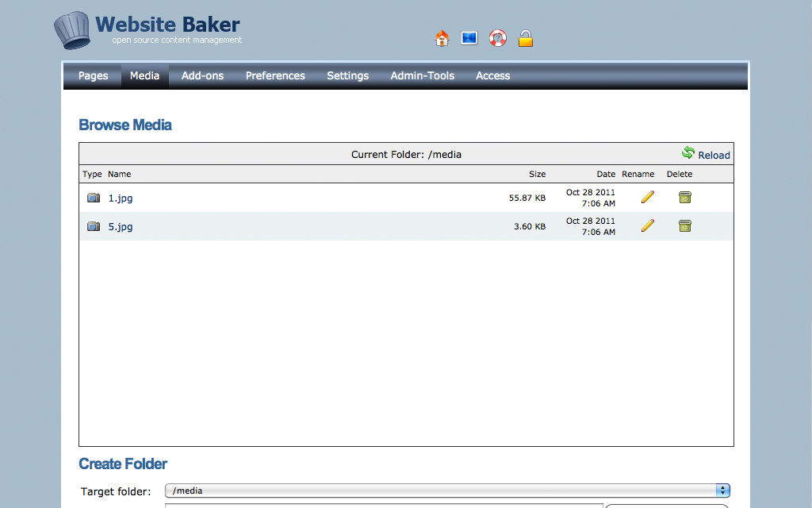The width and height of the screenshot is (812, 508).
Task: Delete 5.jpg using the trash icon
Action: (685, 225)
